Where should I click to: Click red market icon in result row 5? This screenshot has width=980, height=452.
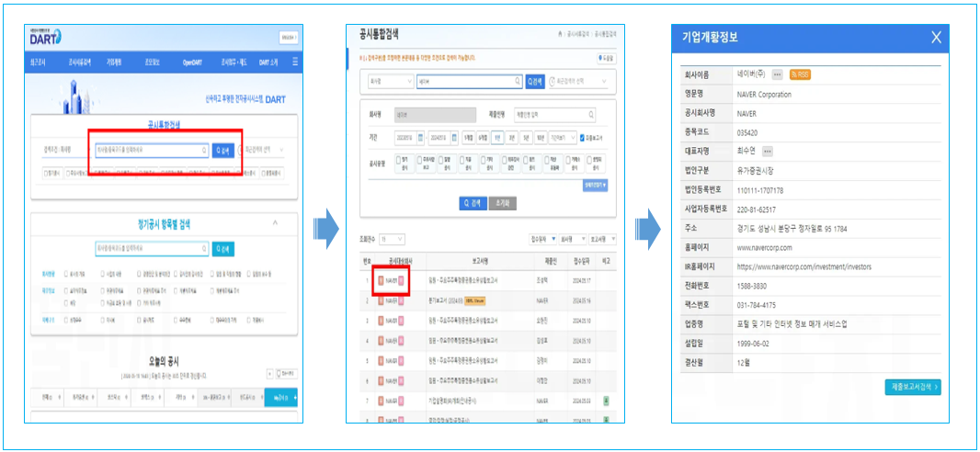tap(382, 361)
